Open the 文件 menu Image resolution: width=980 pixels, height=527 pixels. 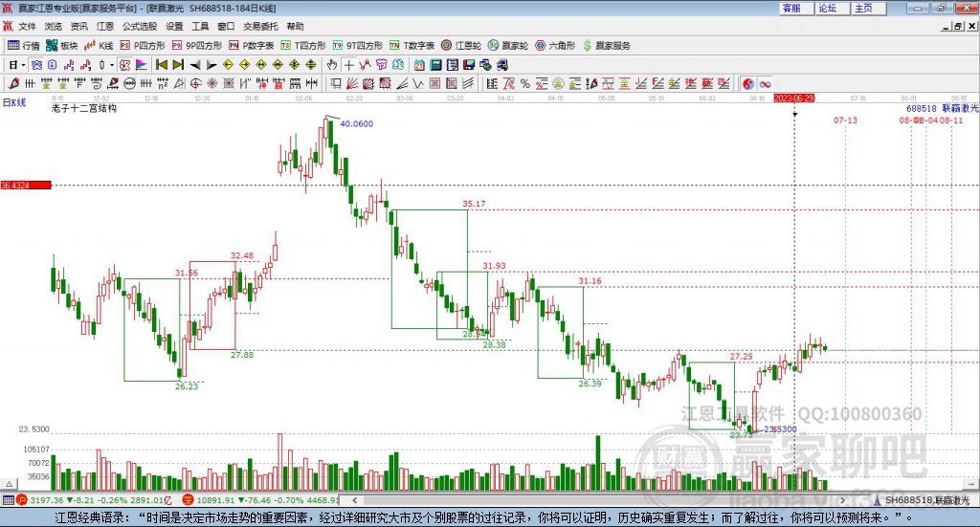coord(28,26)
